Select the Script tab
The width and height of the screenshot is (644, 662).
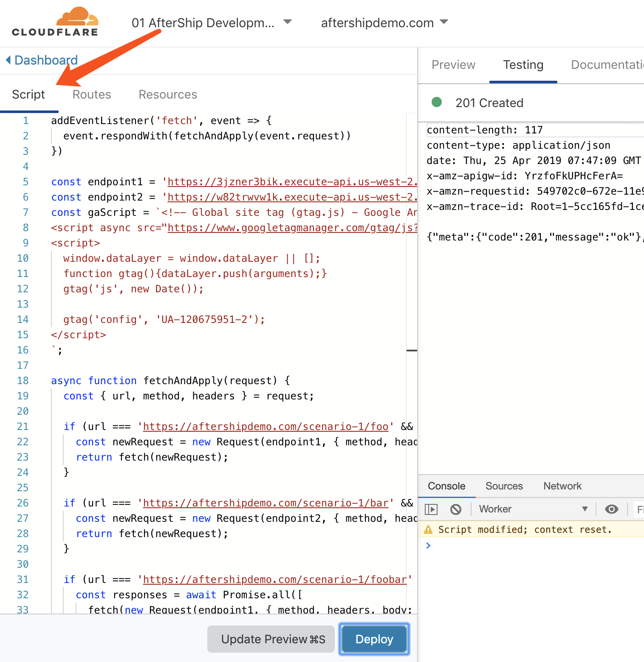28,94
